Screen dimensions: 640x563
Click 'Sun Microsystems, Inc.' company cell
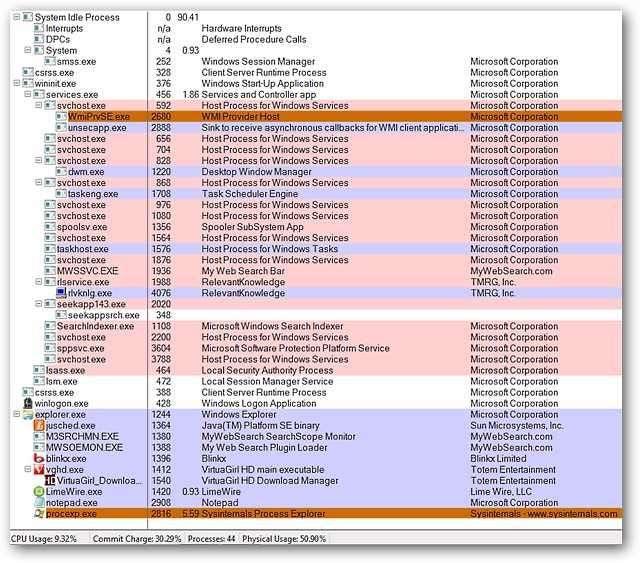tap(517, 425)
